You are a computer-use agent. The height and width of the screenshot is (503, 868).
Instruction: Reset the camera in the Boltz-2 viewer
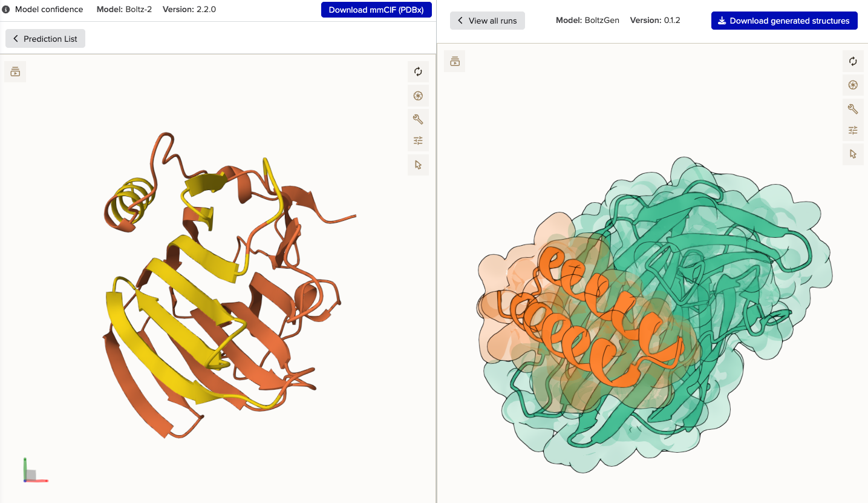[x=418, y=72]
